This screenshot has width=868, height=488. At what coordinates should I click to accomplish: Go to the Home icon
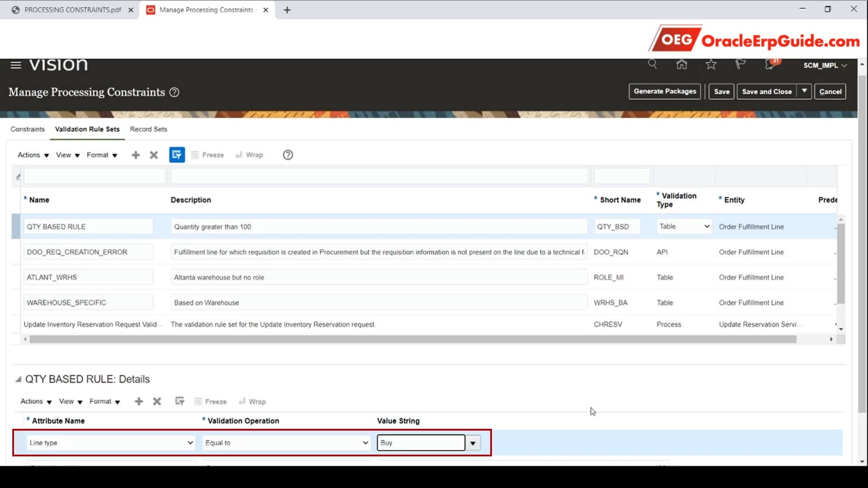pos(682,64)
